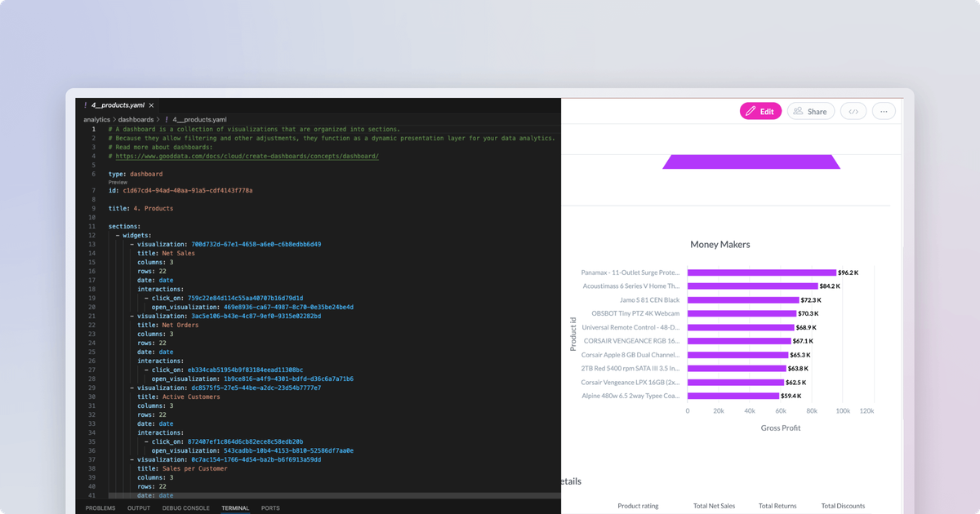Image resolution: width=980 pixels, height=514 pixels.
Task: Click the people icon on the Share button
Action: coord(799,111)
